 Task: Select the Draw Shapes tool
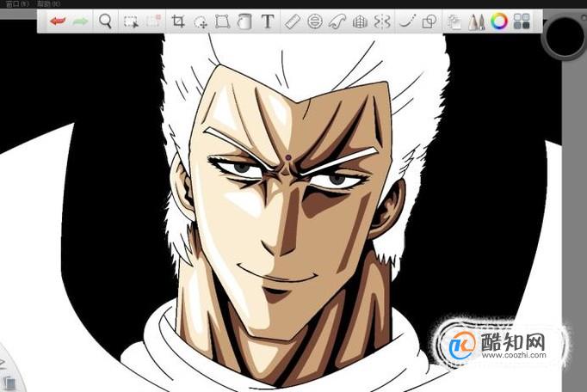[429, 21]
